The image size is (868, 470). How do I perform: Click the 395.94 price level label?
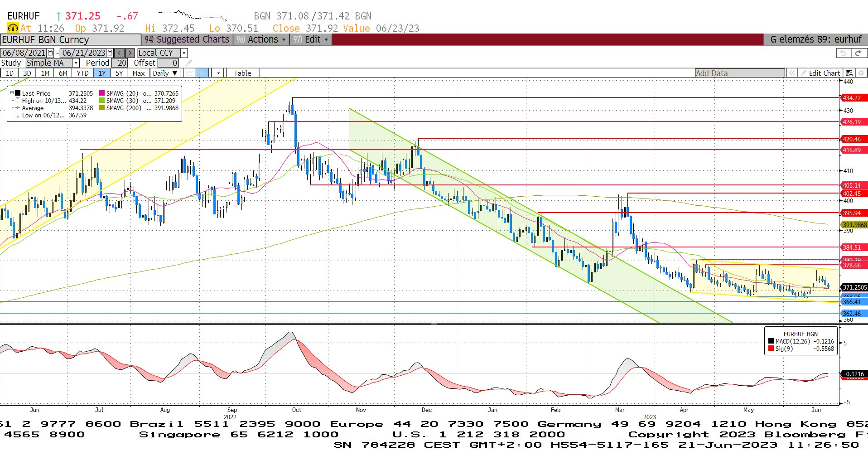[x=854, y=213]
